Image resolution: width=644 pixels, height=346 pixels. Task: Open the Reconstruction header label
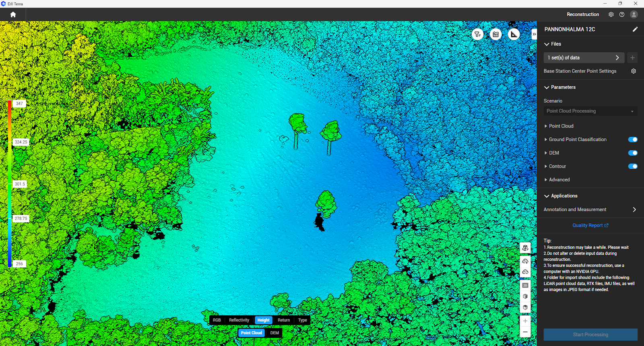(583, 14)
